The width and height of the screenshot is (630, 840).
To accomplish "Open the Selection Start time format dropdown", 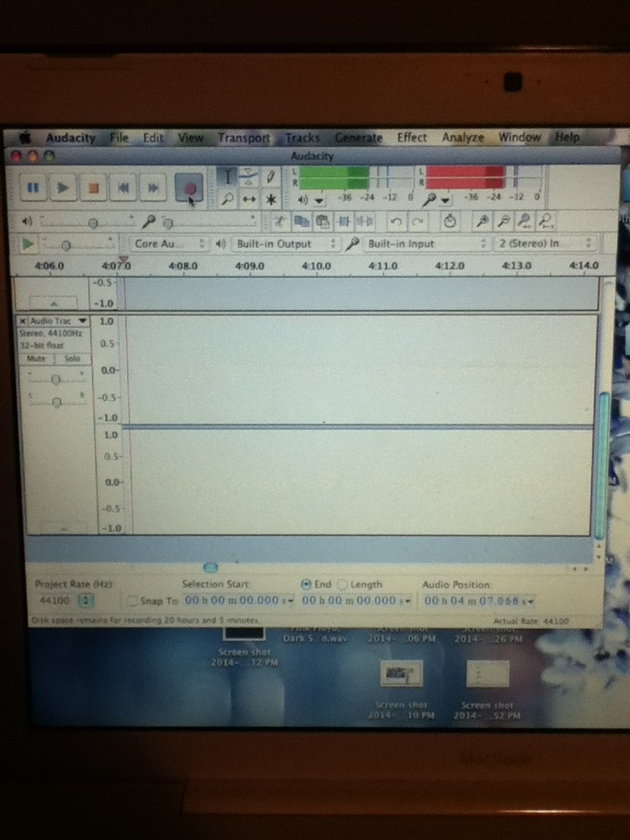I will point(290,601).
